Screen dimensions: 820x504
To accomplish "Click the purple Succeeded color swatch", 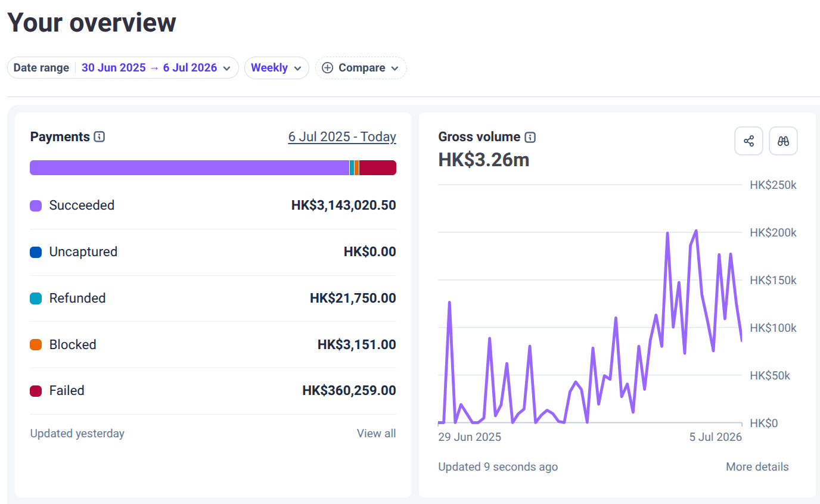I will click(36, 206).
